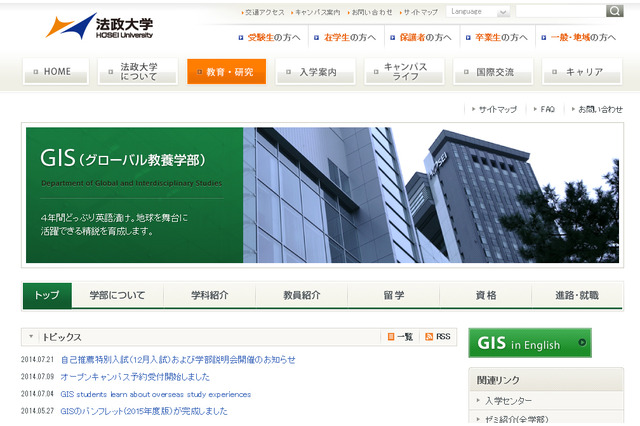Click the arrow icon on GIS in English

click(x=582, y=343)
